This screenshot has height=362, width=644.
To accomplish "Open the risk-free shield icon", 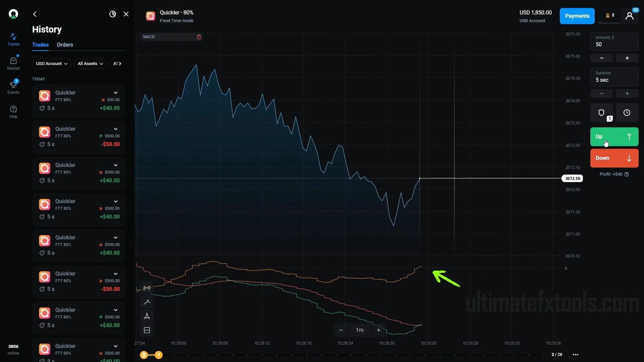I will [x=601, y=113].
